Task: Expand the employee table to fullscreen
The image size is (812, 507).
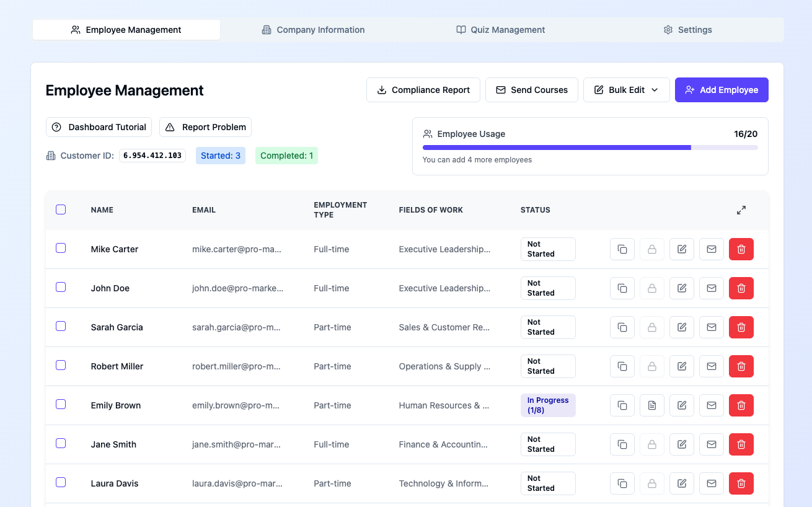Action: click(x=741, y=209)
